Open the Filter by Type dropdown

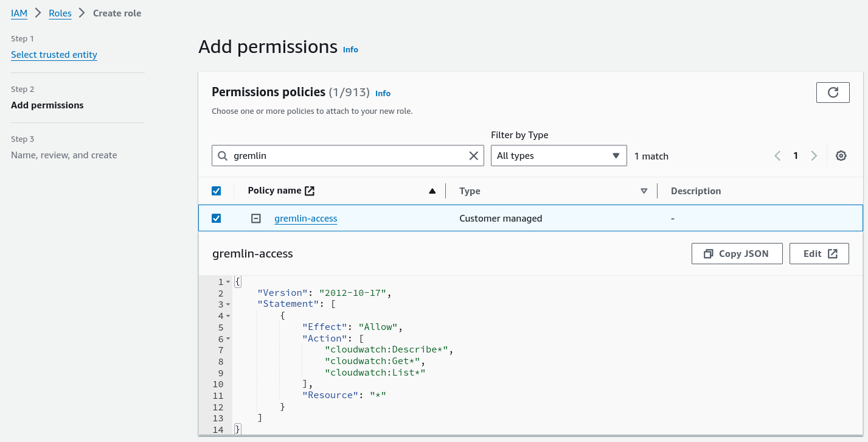click(558, 156)
